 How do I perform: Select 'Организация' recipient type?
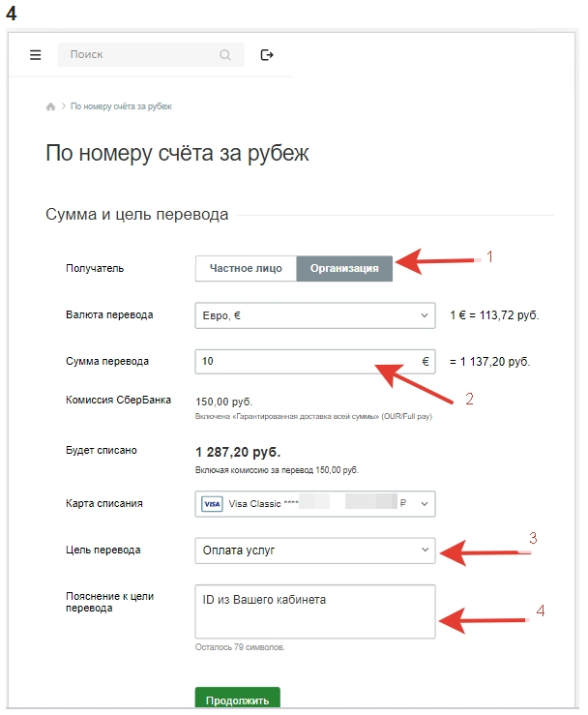click(344, 268)
